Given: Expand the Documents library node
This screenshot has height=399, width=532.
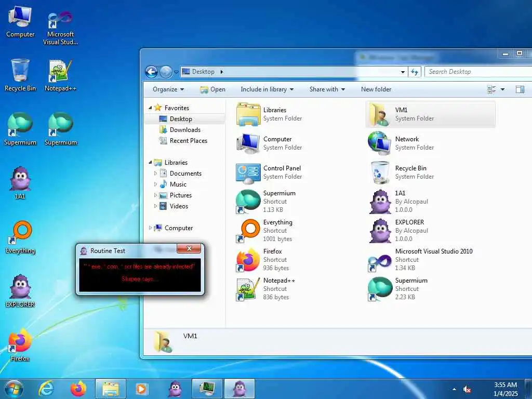Looking at the screenshot, I should pos(155,174).
